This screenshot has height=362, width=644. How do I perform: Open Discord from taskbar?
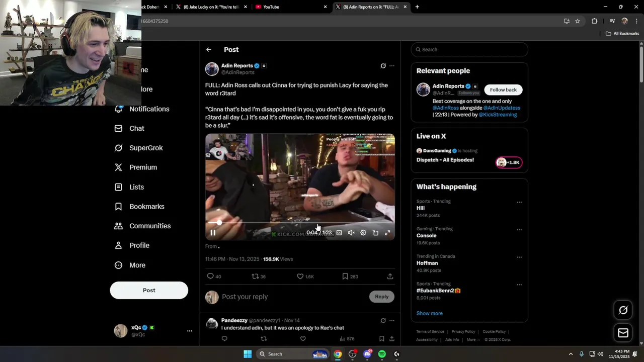coord(367,354)
